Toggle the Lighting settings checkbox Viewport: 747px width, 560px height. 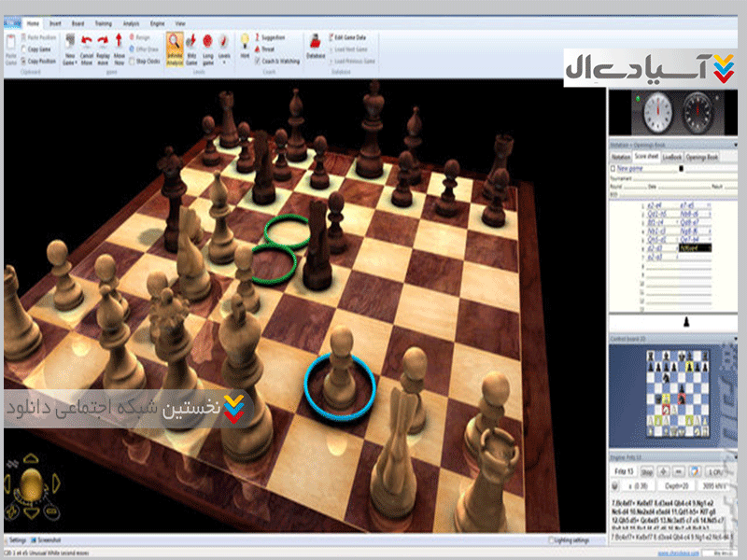click(552, 539)
